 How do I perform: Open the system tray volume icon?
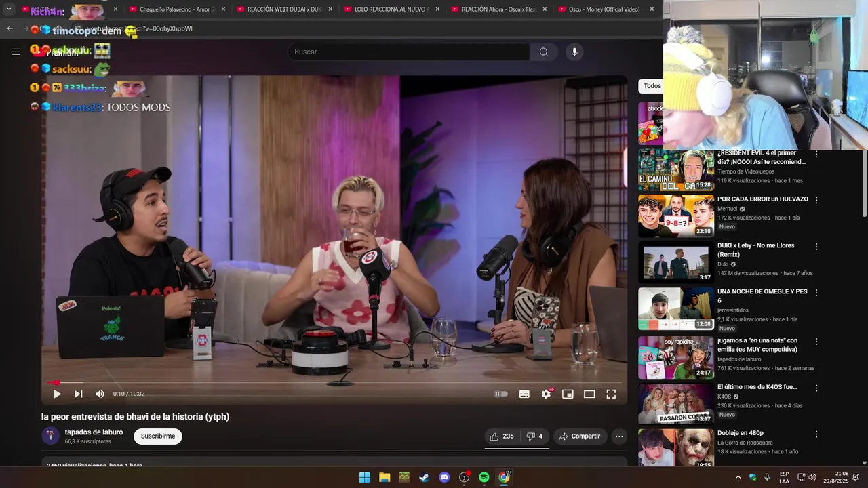812,477
